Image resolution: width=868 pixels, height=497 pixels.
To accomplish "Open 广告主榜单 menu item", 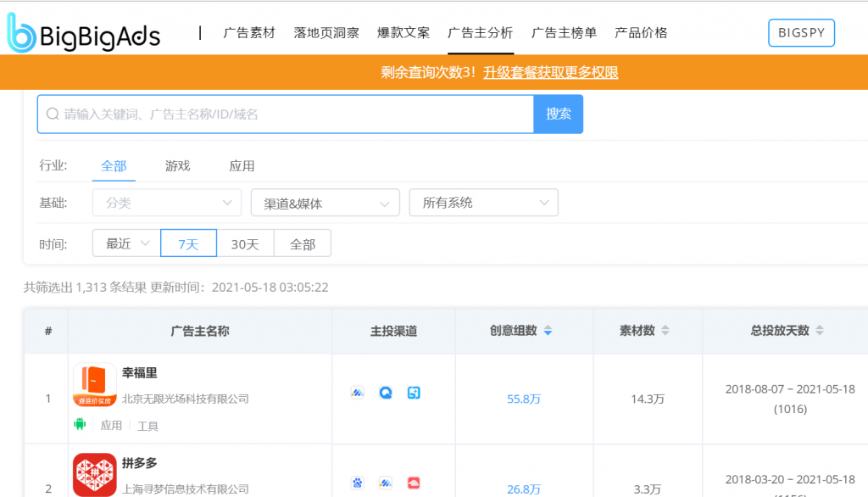I will coord(564,33).
